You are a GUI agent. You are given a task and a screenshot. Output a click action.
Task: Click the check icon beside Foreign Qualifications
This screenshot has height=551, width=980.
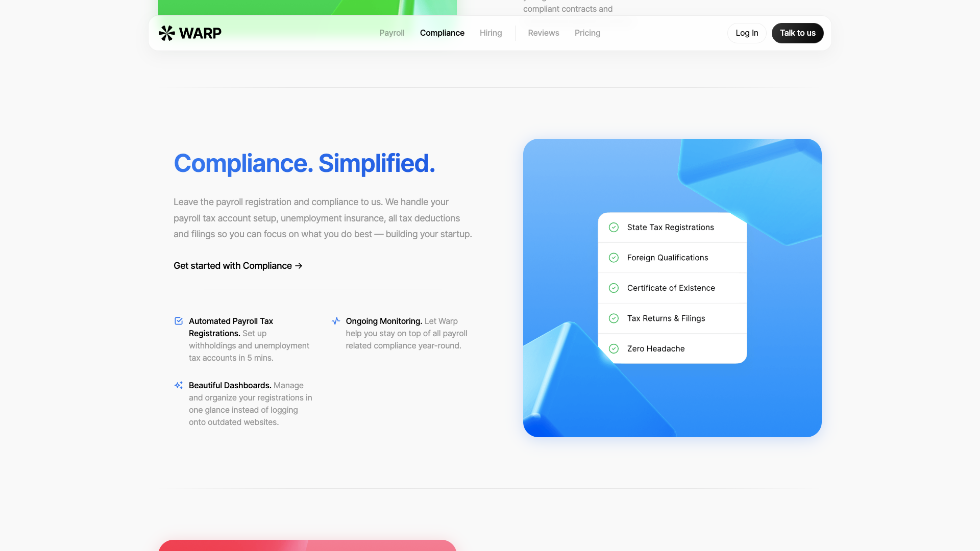coord(614,258)
